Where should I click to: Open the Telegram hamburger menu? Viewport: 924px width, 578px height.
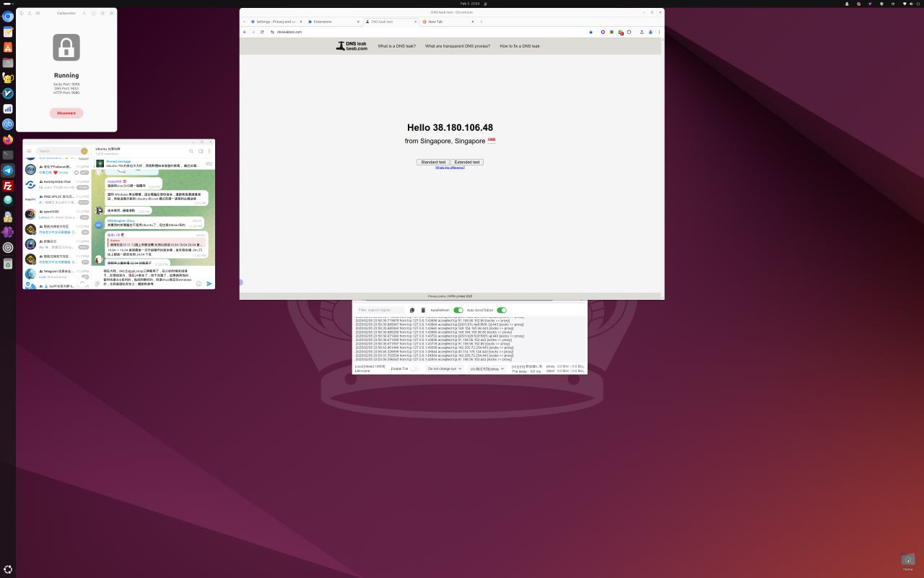(30, 151)
